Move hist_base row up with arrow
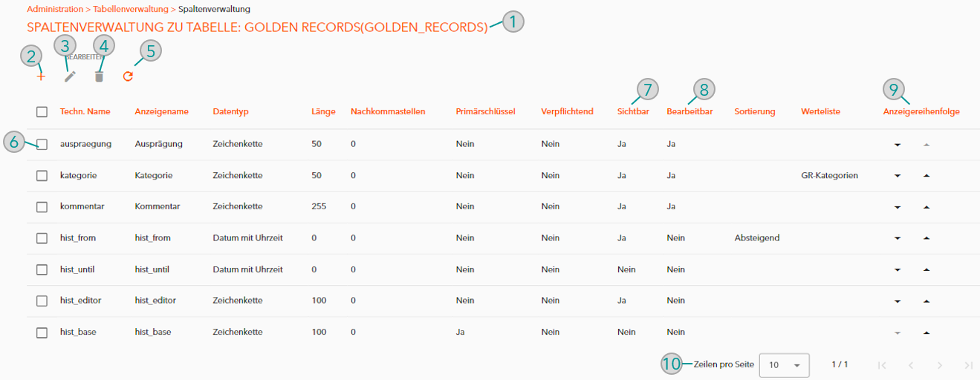The width and height of the screenshot is (980, 380). [x=926, y=332]
